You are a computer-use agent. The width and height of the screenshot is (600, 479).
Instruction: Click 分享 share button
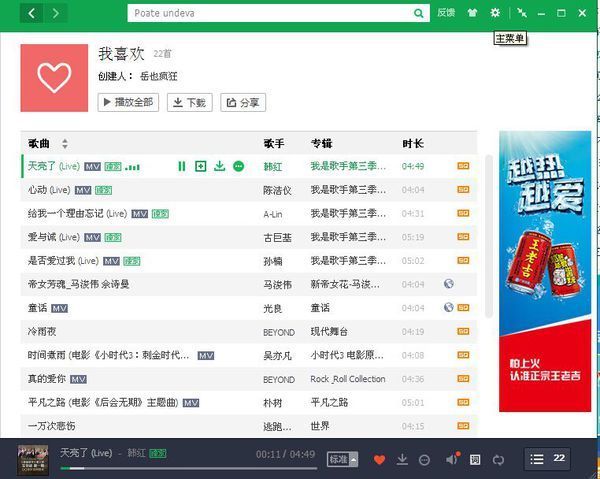point(243,102)
